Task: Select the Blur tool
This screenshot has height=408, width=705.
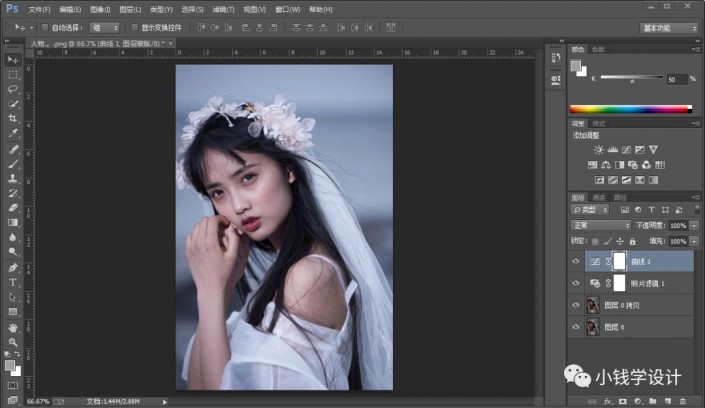Action: click(13, 237)
